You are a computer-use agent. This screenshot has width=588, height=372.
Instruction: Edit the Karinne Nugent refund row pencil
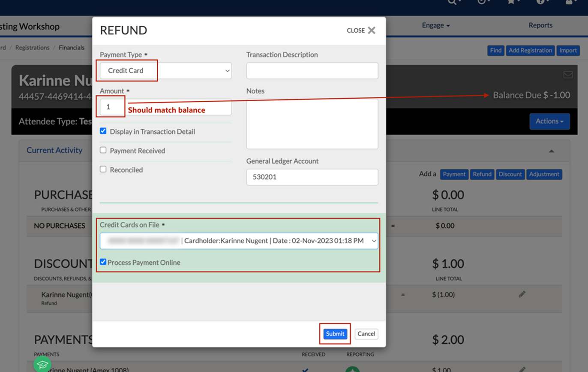coord(522,294)
